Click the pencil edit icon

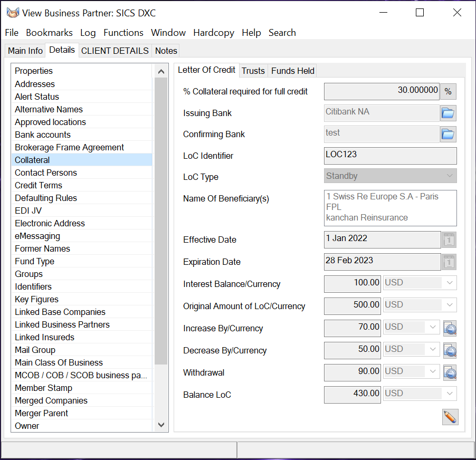tap(450, 417)
